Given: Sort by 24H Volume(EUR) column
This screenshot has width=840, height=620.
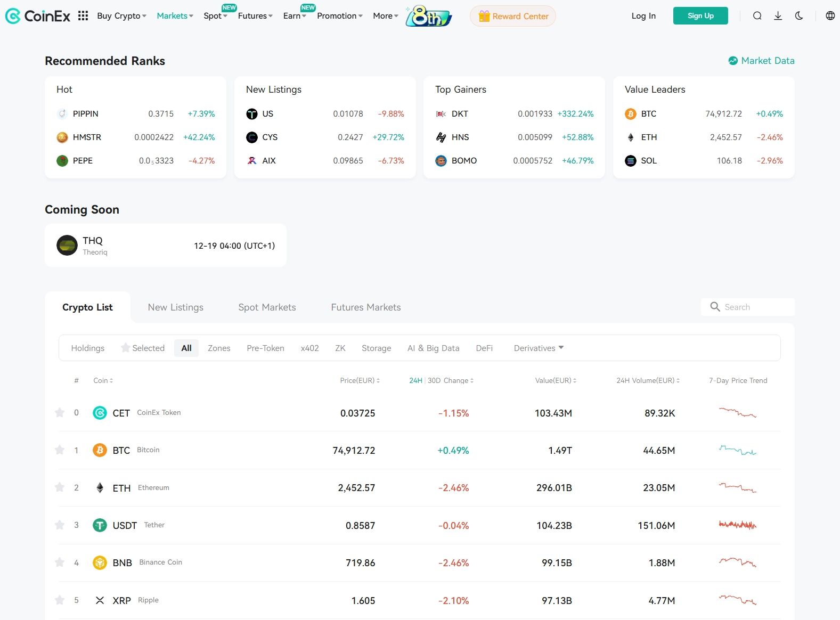Looking at the screenshot, I should (x=648, y=380).
